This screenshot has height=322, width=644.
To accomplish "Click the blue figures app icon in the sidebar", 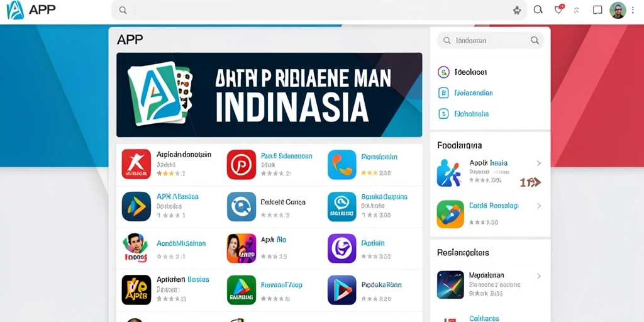I will [449, 173].
